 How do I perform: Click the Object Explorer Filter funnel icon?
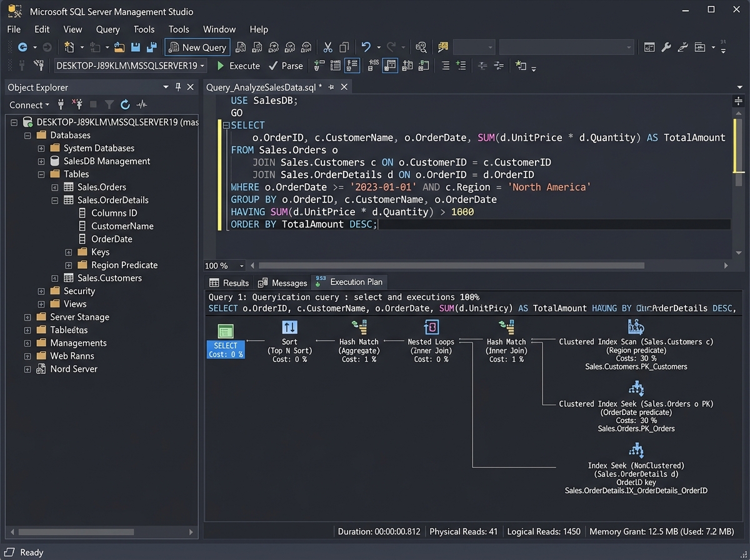(109, 104)
